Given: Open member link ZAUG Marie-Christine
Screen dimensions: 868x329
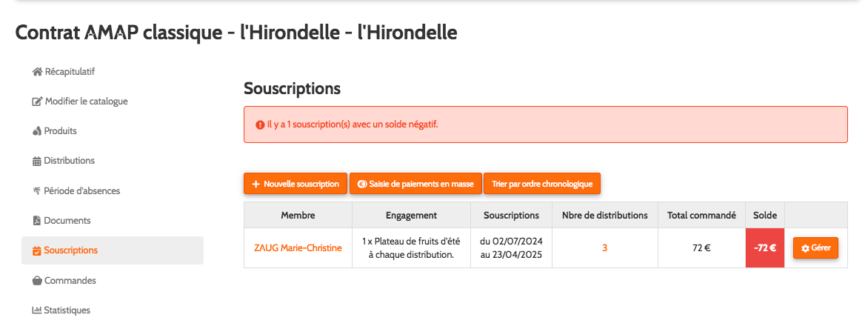Looking at the screenshot, I should [x=298, y=248].
